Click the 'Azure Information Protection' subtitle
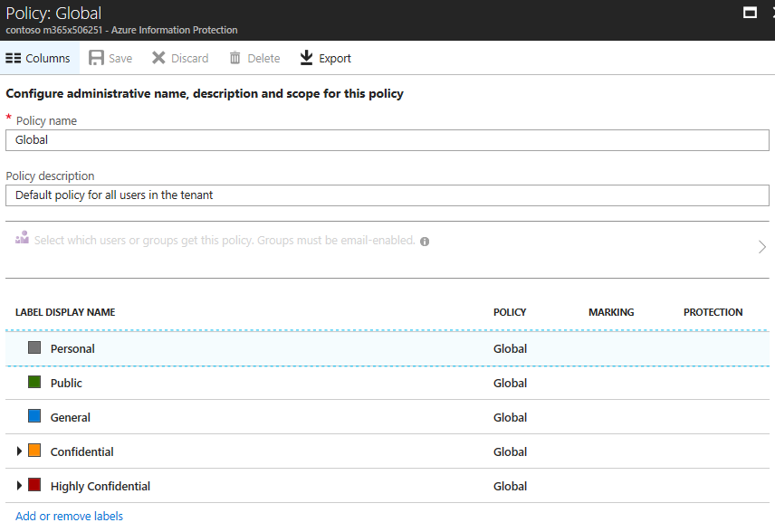This screenshot has height=532, width=775. 175,30
